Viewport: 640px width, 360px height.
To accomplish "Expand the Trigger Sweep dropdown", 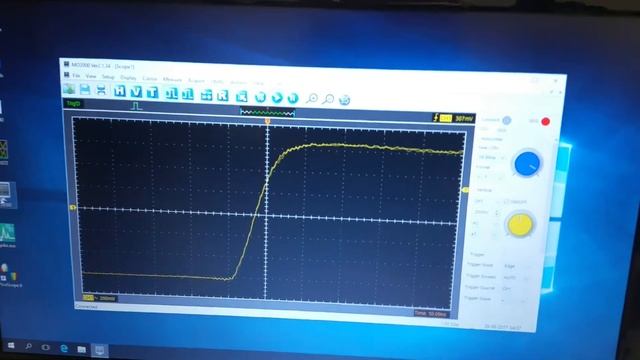I will [515, 278].
